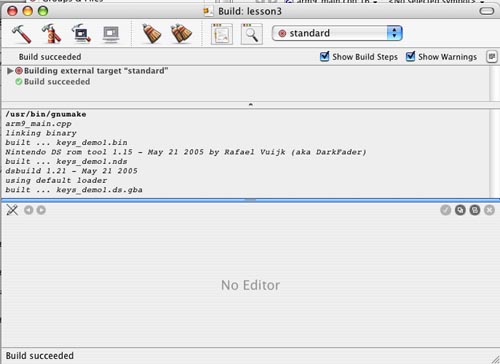Click the Clean All double broom icon
Viewport: 500px width, 364px height.
point(181,34)
